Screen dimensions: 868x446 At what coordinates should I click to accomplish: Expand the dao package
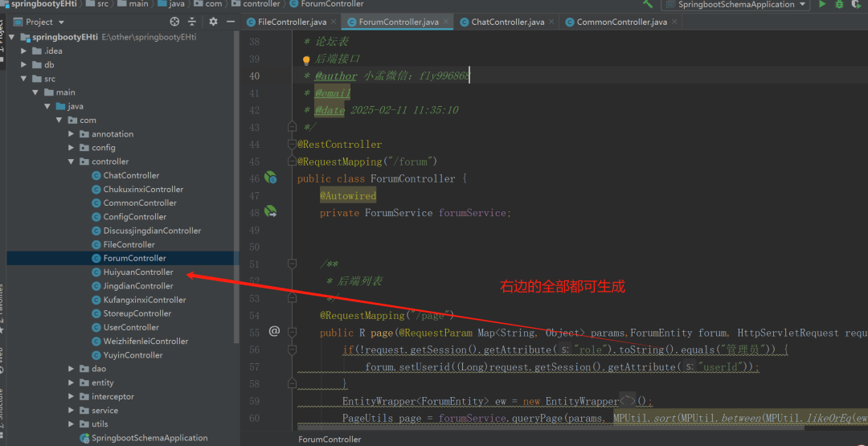71,369
